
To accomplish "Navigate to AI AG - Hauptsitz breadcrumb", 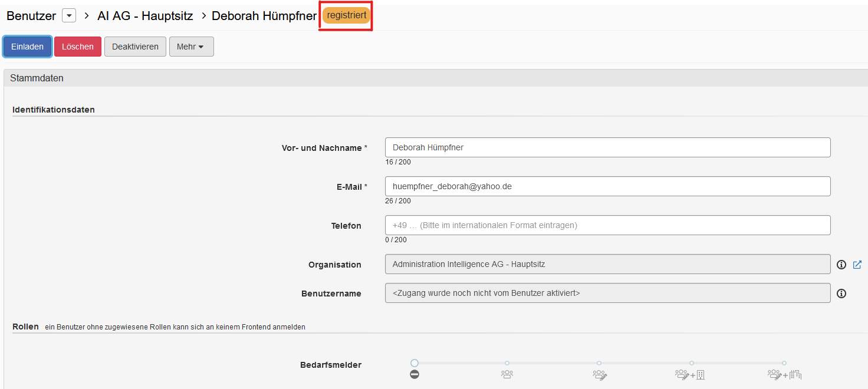I will pyautogui.click(x=145, y=16).
